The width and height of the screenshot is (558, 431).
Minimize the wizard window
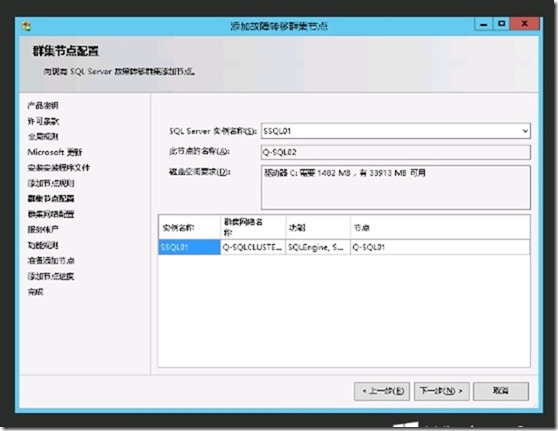click(x=484, y=24)
